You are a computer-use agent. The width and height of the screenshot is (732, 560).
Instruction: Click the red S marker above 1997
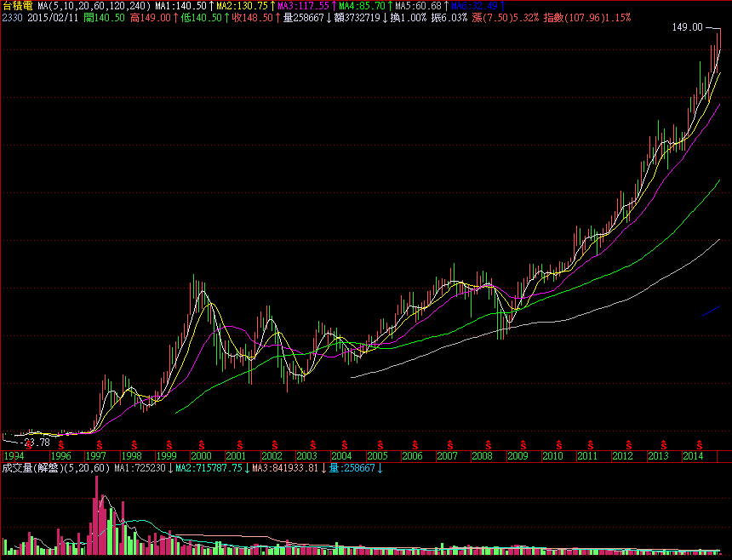click(x=99, y=444)
